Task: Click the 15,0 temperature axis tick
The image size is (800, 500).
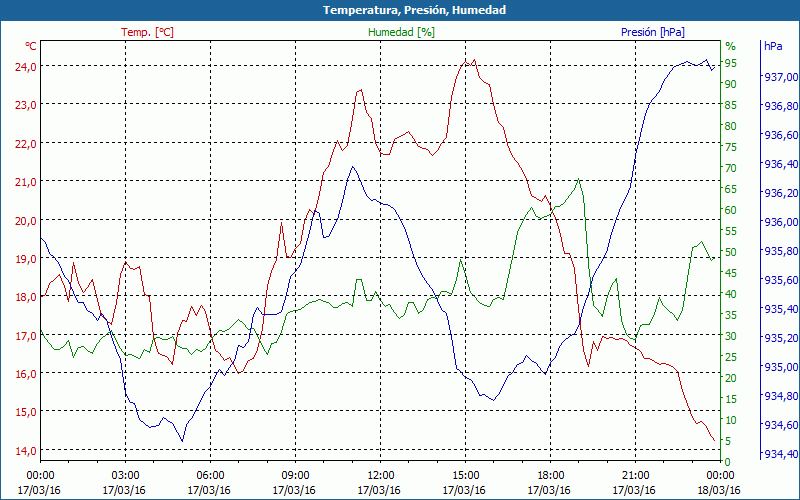Action: pyautogui.click(x=27, y=412)
